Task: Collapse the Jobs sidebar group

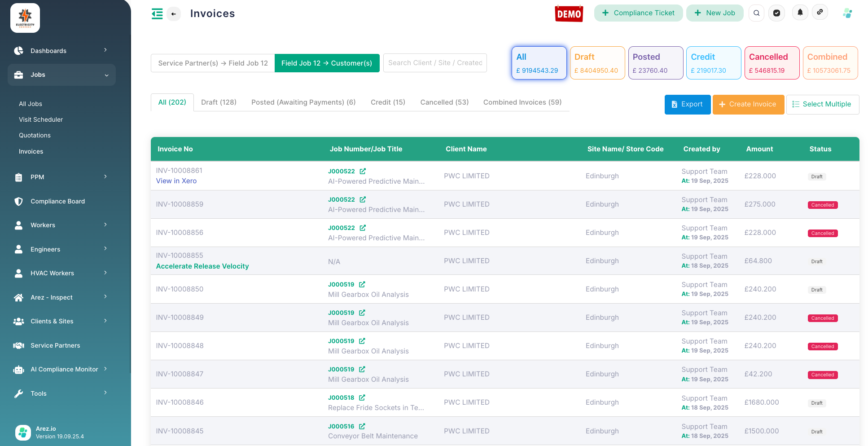Action: click(38, 75)
